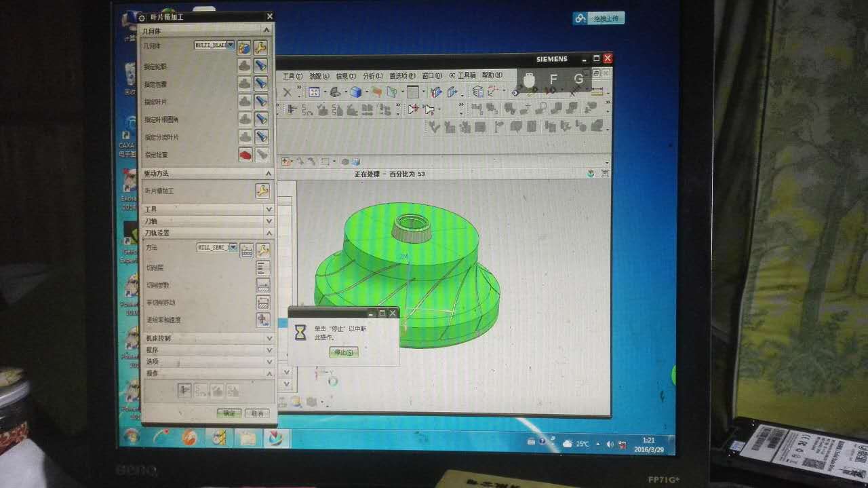This screenshot has height=488, width=868.
Task: Click the 正在处理 百分比为 53 status text
Action: [389, 174]
